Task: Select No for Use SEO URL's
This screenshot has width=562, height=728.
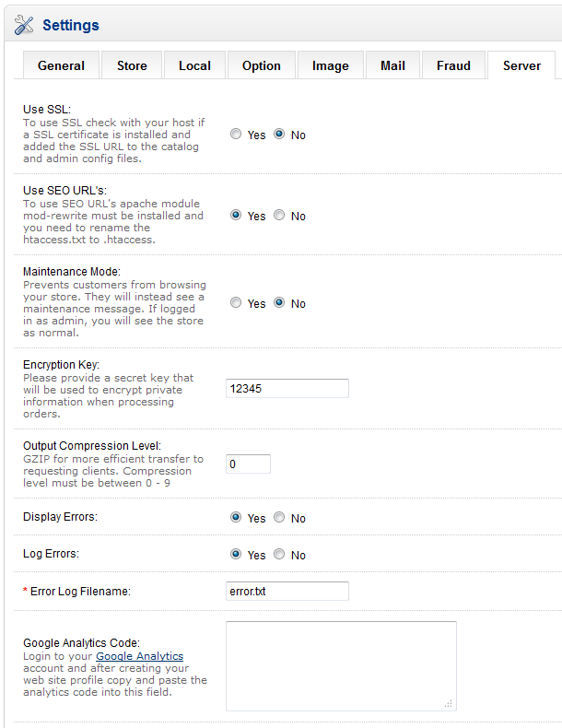Action: coord(279,216)
